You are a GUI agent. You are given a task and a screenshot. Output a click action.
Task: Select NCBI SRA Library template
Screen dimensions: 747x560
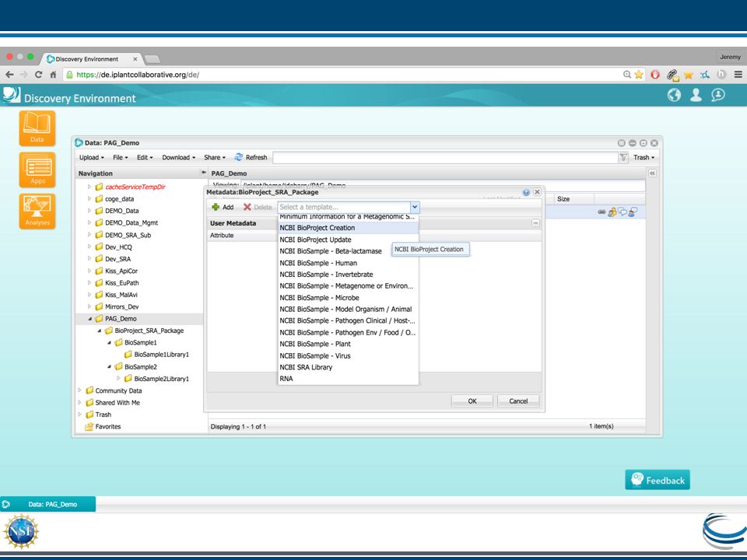[x=349, y=367]
